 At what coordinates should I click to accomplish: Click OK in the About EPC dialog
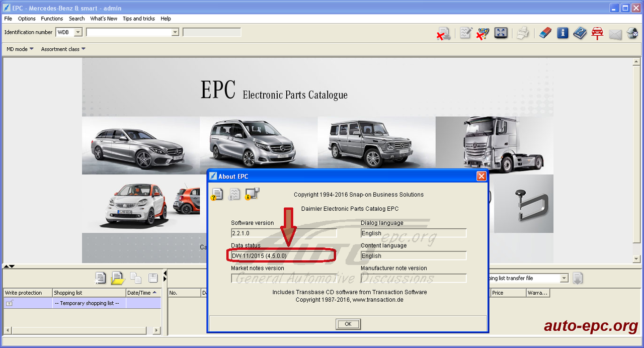point(348,324)
